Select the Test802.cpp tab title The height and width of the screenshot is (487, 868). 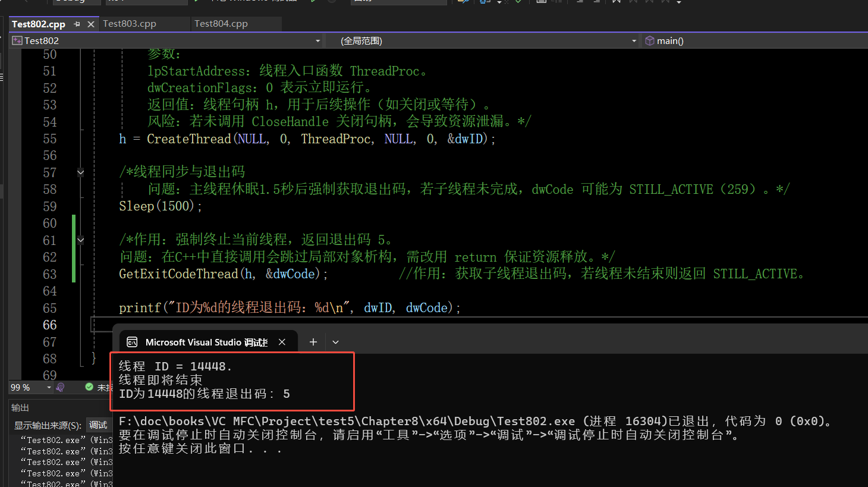tap(39, 24)
